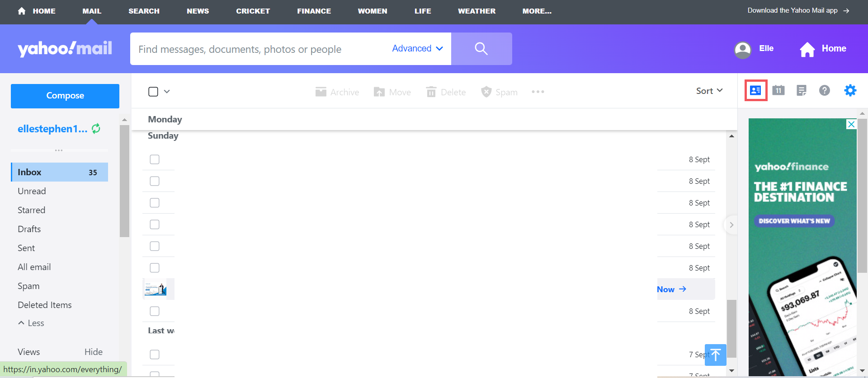Open the Spam folder in sidebar
The image size is (868, 378).
tap(28, 286)
